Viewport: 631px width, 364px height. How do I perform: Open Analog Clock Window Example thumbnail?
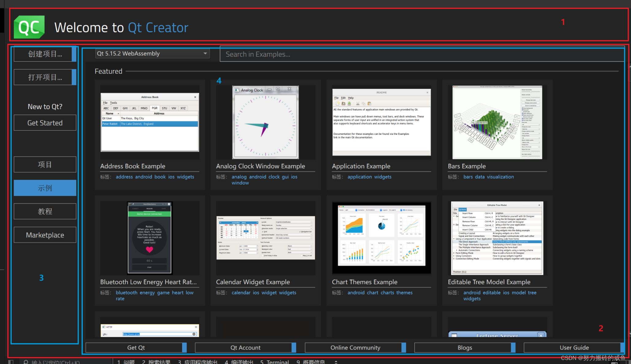pos(266,122)
